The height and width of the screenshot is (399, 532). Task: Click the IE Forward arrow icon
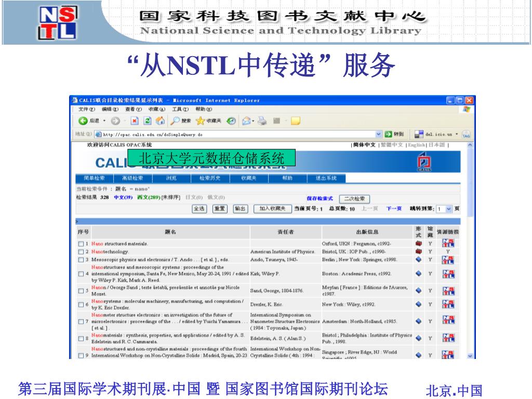click(x=115, y=121)
